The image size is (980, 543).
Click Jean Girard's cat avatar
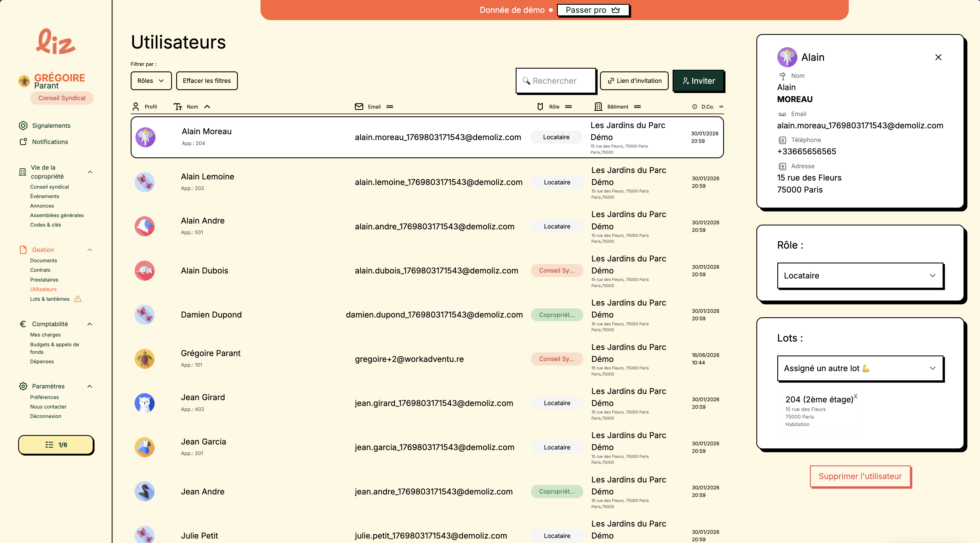click(x=145, y=403)
